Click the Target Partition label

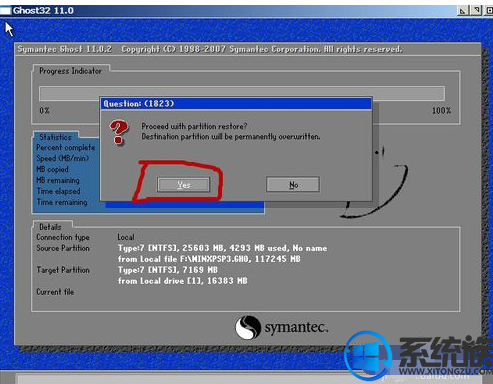63,270
